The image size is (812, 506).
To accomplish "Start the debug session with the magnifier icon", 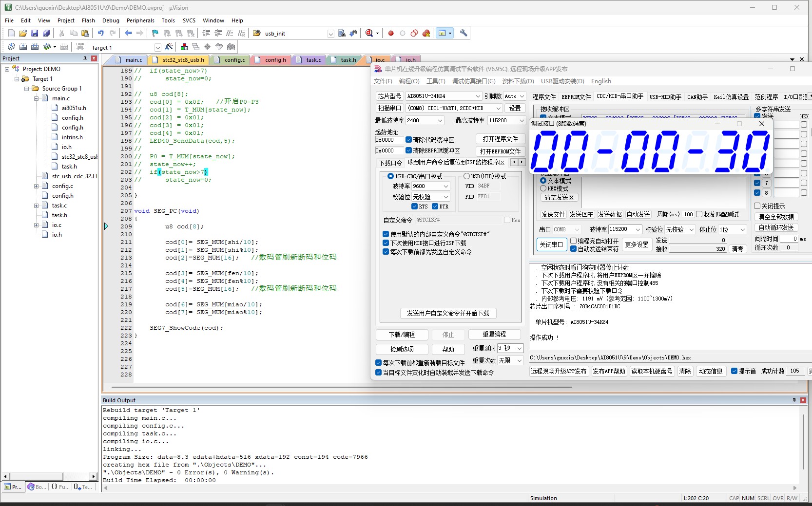I will [x=369, y=33].
